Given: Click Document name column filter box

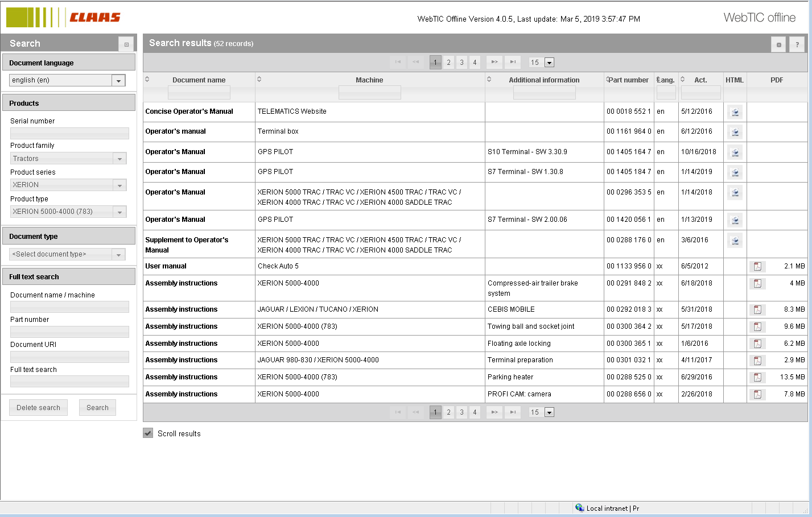Looking at the screenshot, I should tap(199, 93).
